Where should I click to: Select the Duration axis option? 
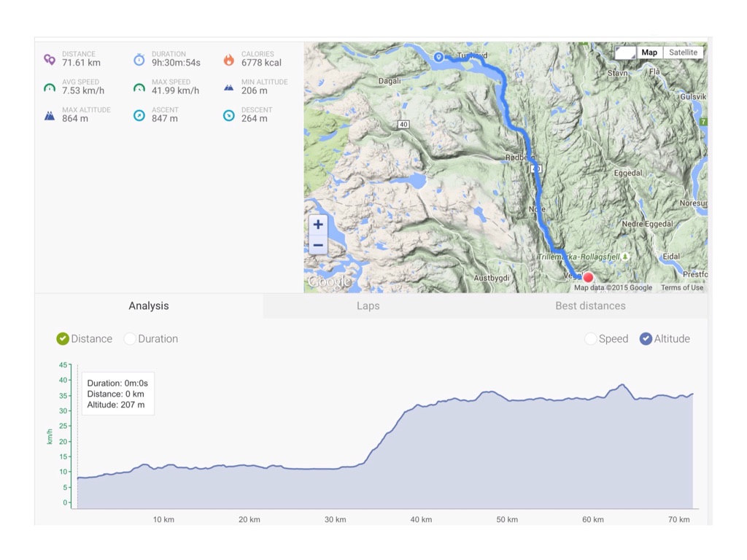131,339
